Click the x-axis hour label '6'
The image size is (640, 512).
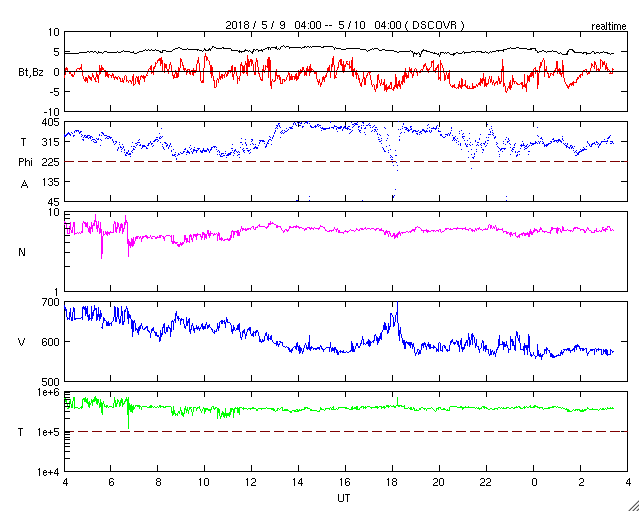(110, 482)
